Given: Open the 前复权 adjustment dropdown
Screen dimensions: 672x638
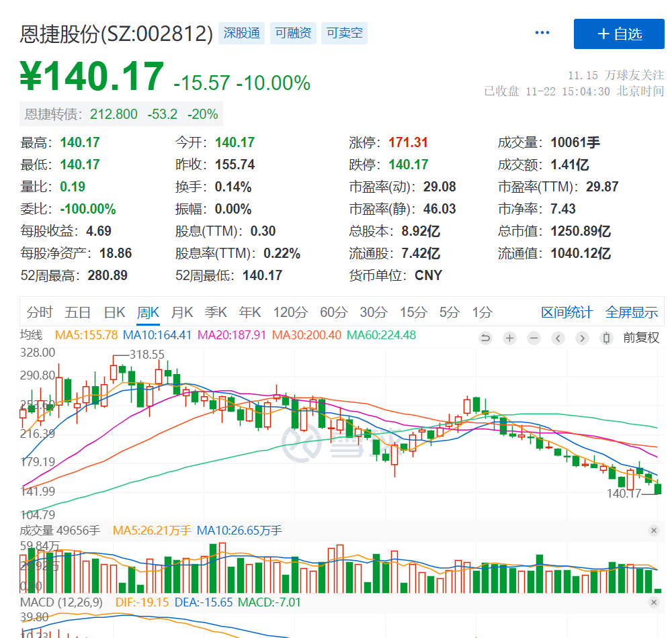Looking at the screenshot, I should [x=641, y=338].
